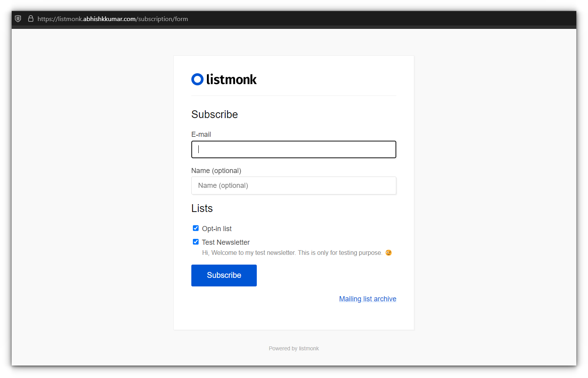Image resolution: width=588 pixels, height=378 pixels.
Task: Click the "Lists" section heading
Action: [x=202, y=208]
